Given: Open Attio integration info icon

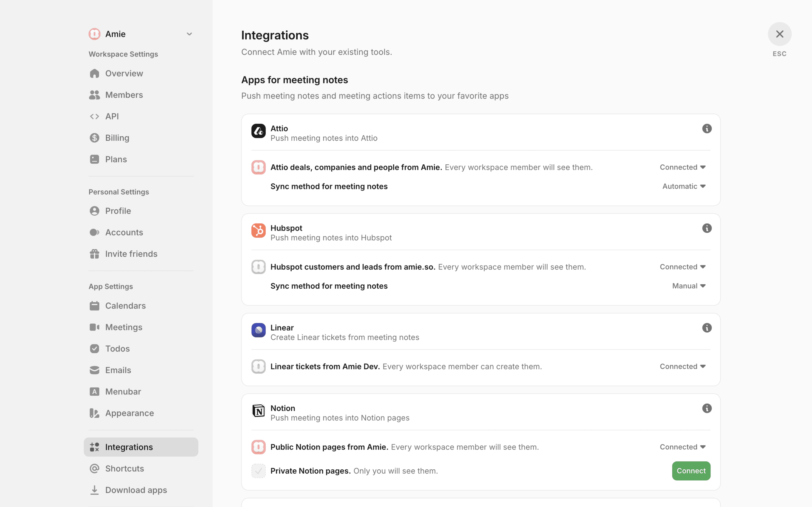Looking at the screenshot, I should pos(707,128).
